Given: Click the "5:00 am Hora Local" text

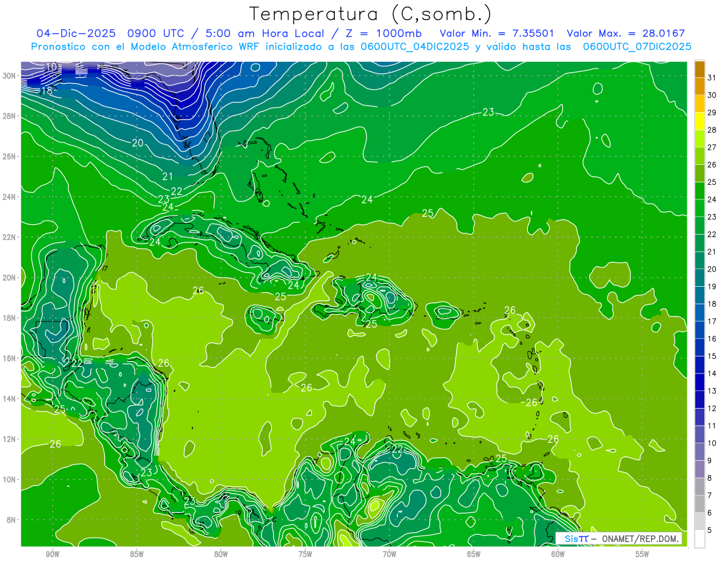Looking at the screenshot, I should (266, 33).
